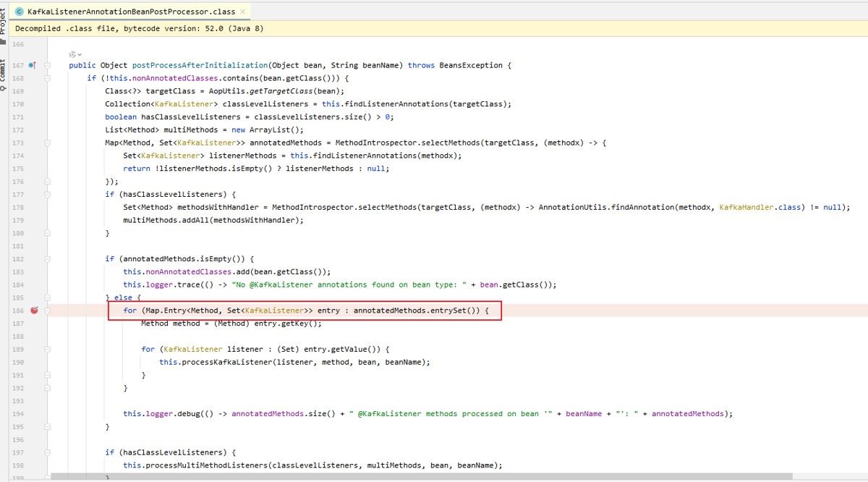Screen dimensions: 868x482
Task: Collapse the annotatedMethods.isEmpty block on line 182
Action: (48, 259)
